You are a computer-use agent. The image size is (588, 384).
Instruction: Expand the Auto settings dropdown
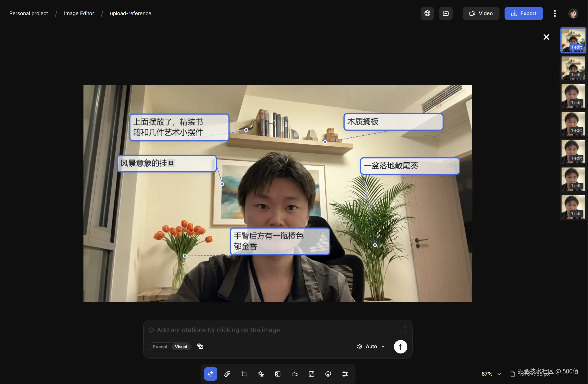coord(371,347)
